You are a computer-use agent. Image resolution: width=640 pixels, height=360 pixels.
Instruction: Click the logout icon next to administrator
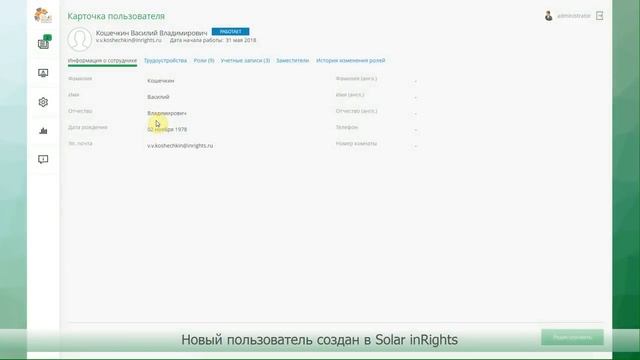pos(599,16)
